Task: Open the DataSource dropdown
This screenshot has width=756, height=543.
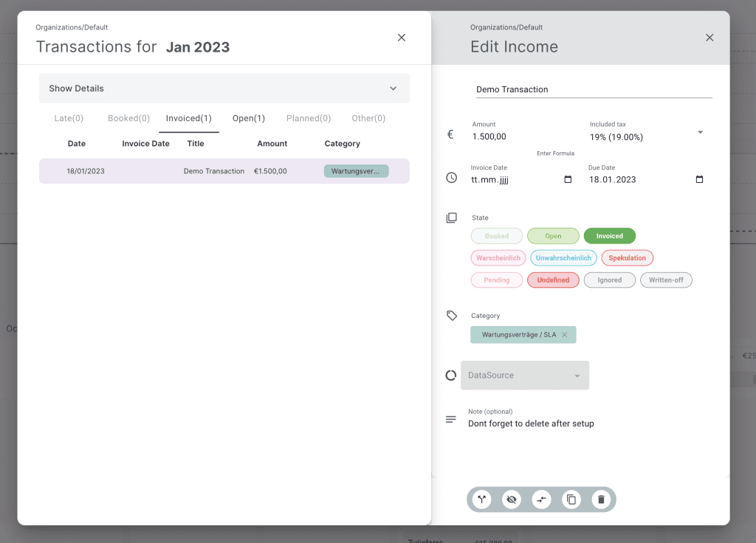Action: 525,376
